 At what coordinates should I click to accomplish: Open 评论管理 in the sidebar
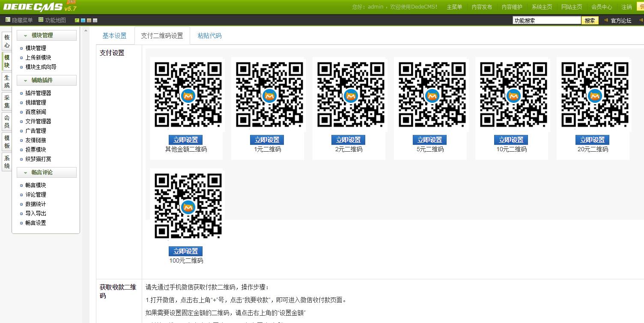coord(36,194)
